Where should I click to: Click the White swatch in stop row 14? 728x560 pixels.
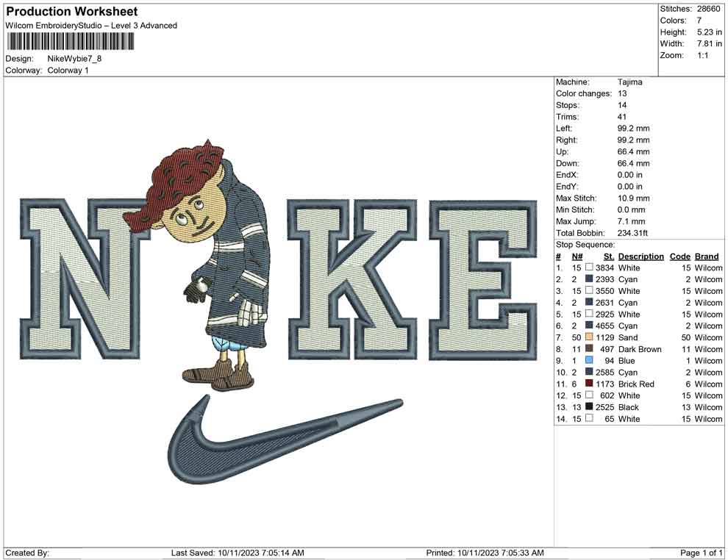pyautogui.click(x=589, y=418)
